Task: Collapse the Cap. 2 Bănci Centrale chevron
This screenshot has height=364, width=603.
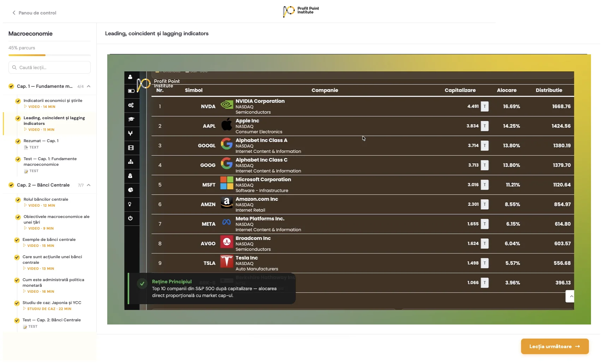Action: (89, 185)
